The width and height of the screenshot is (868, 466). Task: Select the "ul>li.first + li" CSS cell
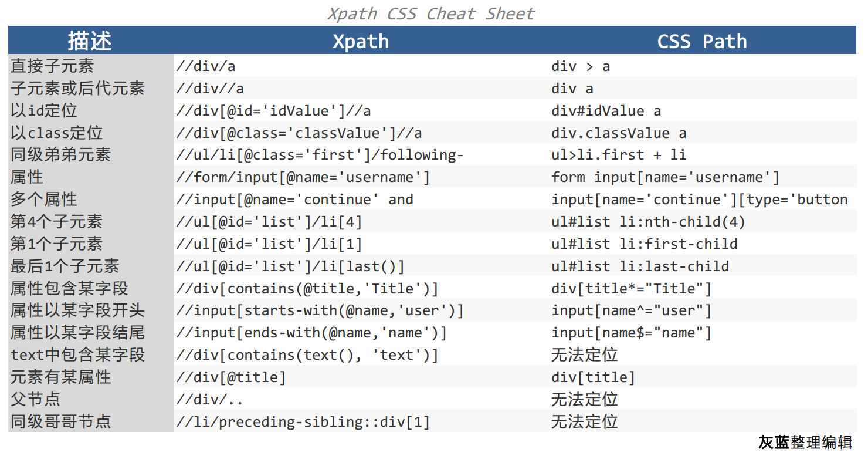pos(619,156)
